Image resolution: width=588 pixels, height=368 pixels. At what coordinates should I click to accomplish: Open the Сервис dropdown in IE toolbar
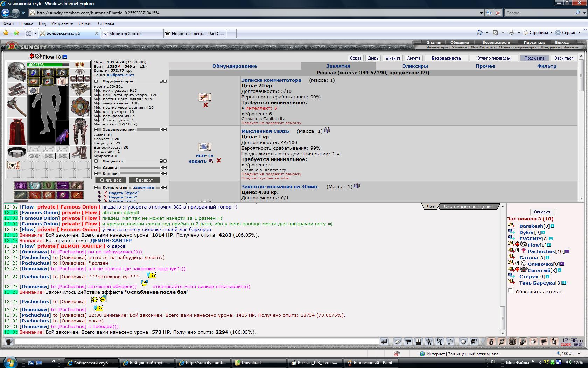pyautogui.click(x=568, y=33)
